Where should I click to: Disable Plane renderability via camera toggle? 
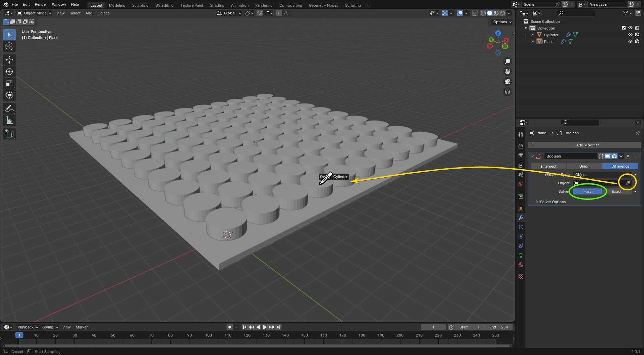tap(637, 41)
